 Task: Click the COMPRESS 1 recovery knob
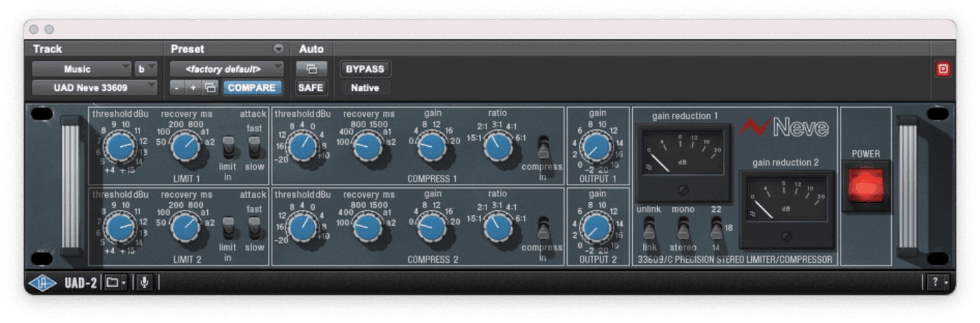367,148
